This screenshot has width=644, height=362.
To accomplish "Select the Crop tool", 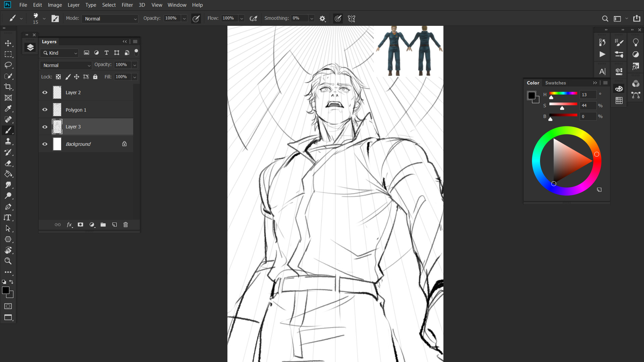I will coord(8,87).
